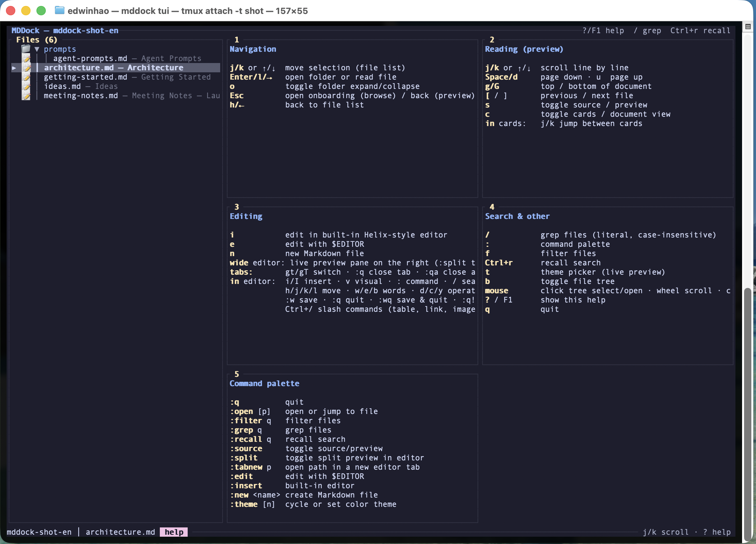Click the Reading (preview) card heading
Image resolution: width=756 pixels, height=544 pixels.
[524, 49]
